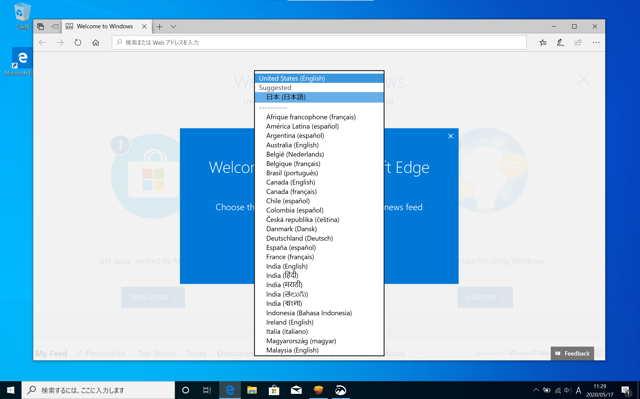Click the taskbar search box

pyautogui.click(x=98, y=390)
